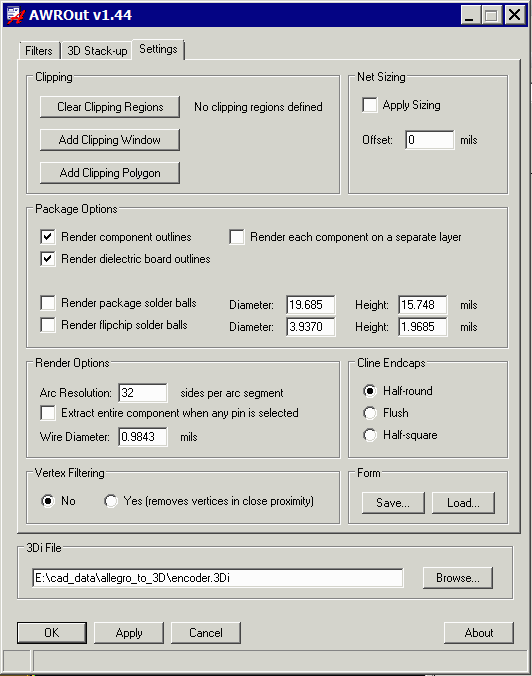Screen dimensions: 532x676
Task: Click Add Clipping Polygon button
Action: (x=110, y=173)
